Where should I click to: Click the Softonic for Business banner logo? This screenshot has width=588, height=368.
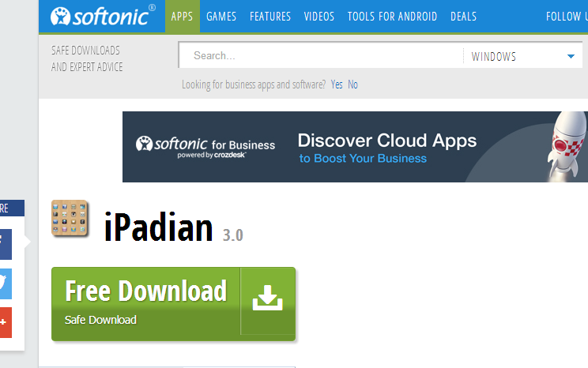point(205,147)
